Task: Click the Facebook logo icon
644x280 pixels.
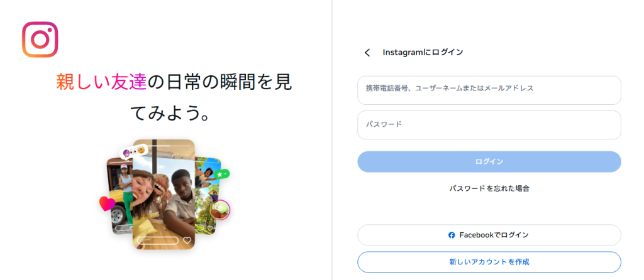Action: click(452, 235)
